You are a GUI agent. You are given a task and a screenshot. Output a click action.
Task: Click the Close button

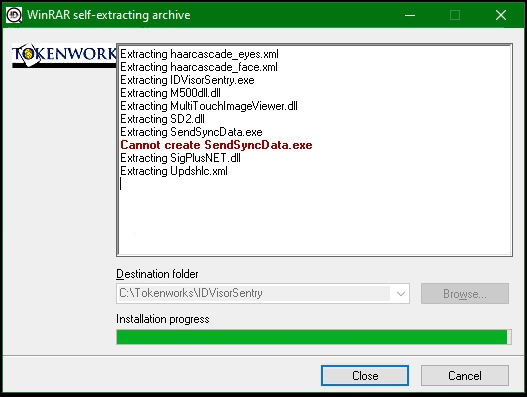(365, 375)
